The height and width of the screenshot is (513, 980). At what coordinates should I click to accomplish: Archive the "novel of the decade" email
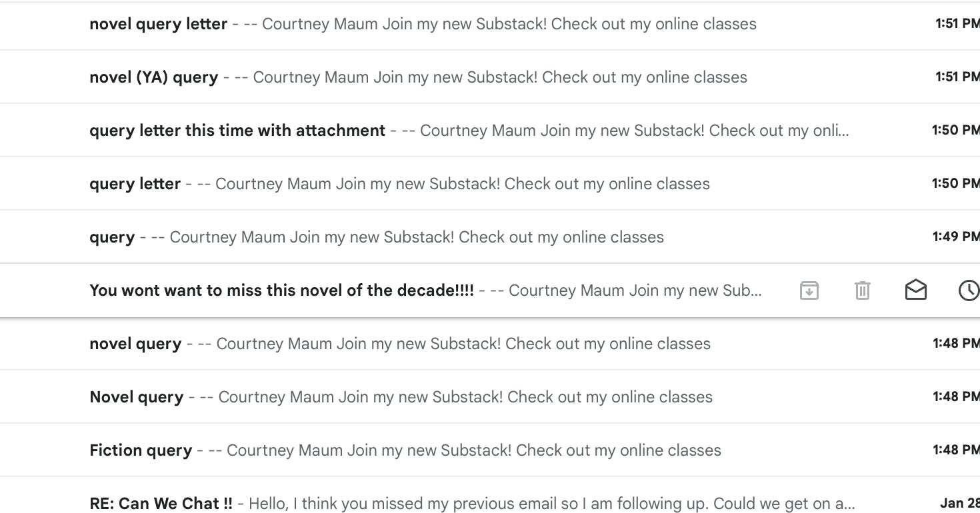pos(809,290)
